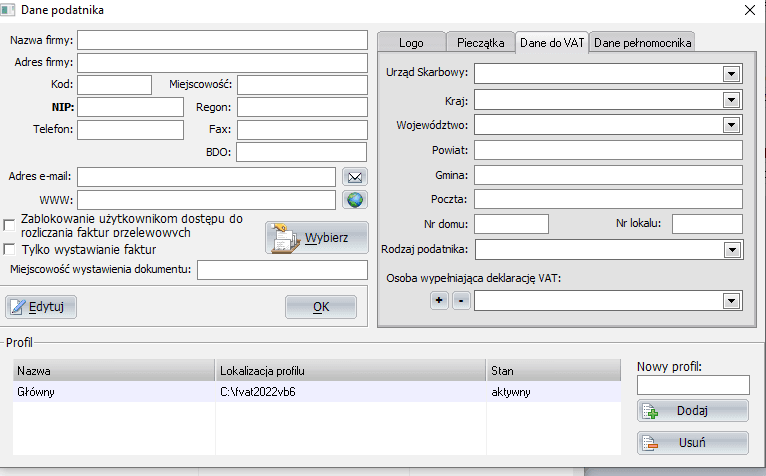Click Usuń to delete the profile
Image resolution: width=766 pixels, height=476 pixels.
[x=692, y=443]
